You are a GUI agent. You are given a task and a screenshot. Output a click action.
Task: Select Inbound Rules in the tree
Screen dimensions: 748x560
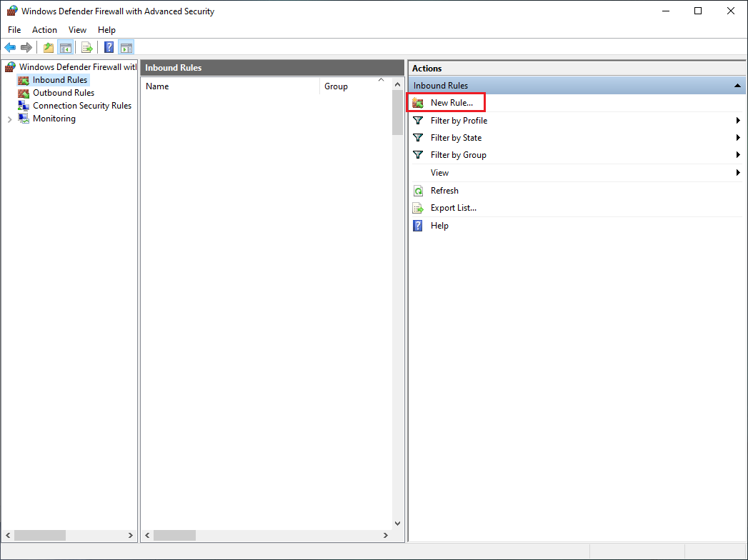tap(60, 80)
